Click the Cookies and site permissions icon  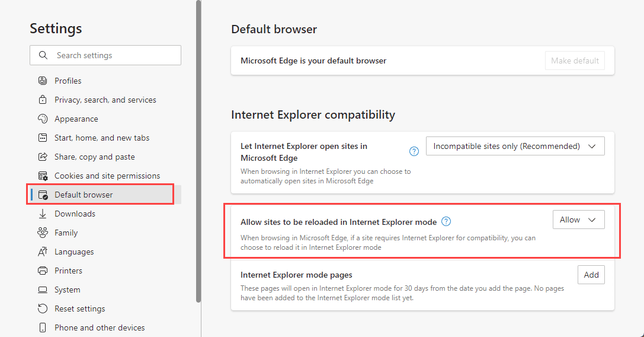coord(43,176)
